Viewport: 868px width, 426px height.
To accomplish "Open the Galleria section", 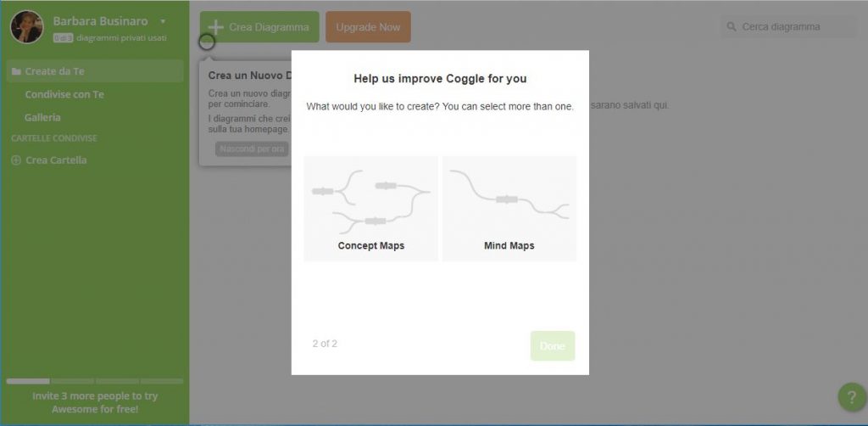I will pos(42,117).
